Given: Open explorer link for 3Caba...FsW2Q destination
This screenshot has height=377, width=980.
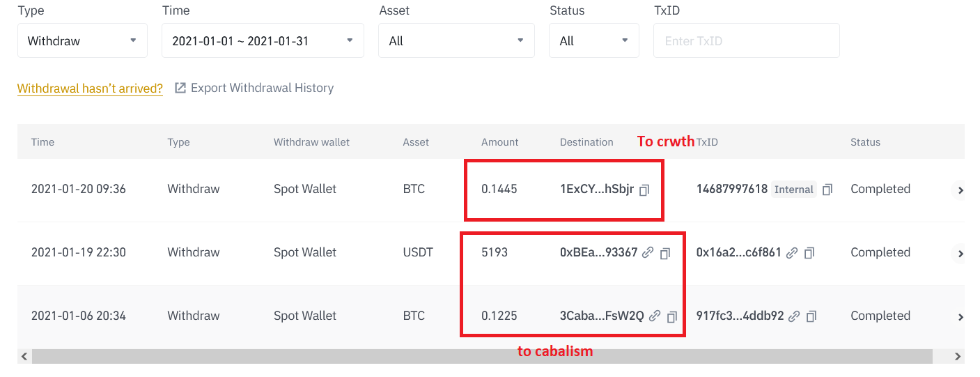Looking at the screenshot, I should pos(655,316).
